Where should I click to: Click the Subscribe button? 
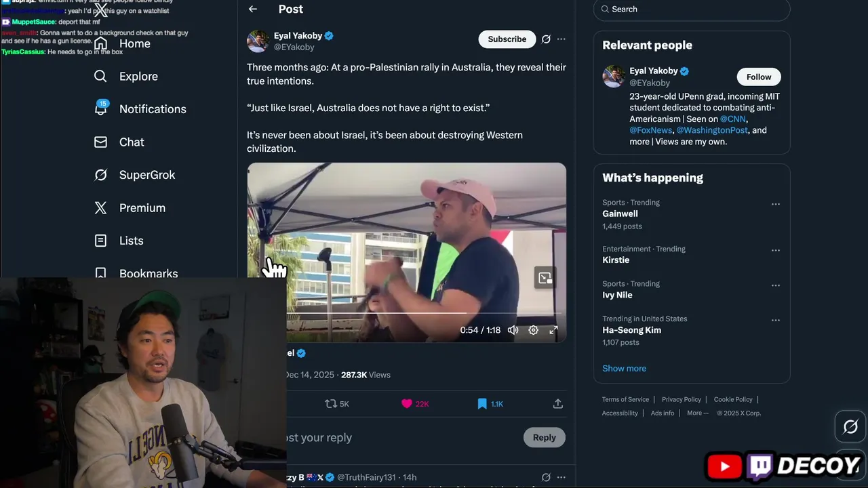507,39
